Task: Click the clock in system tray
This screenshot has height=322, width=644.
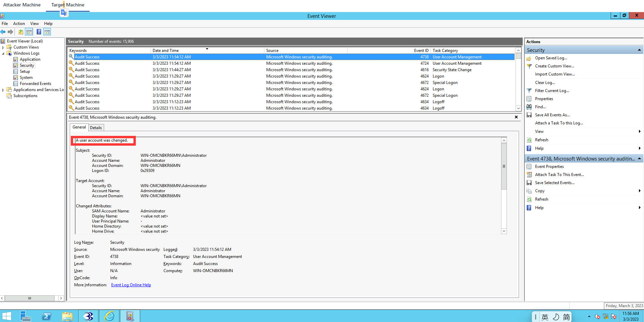Action: tap(631, 316)
